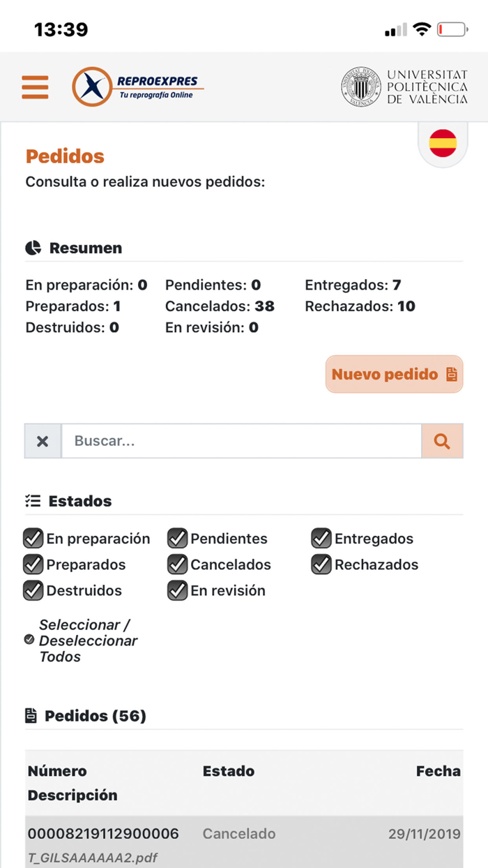Toggle the En preparación filter

[x=33, y=538]
